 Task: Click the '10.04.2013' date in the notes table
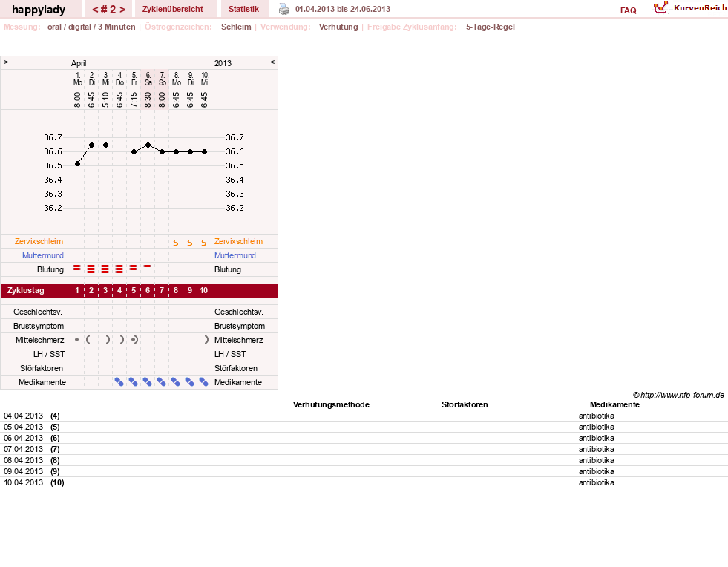coord(23,482)
